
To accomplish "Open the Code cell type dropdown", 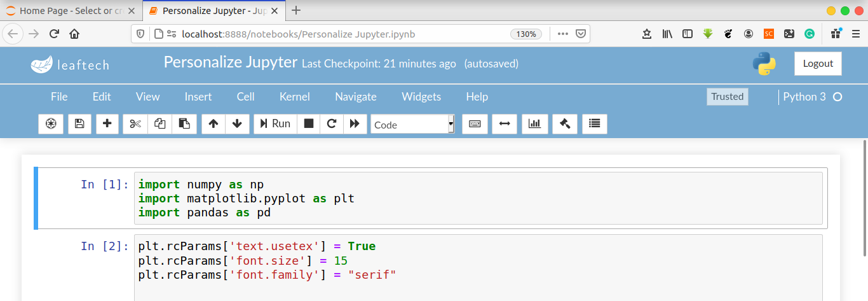I will (x=412, y=124).
